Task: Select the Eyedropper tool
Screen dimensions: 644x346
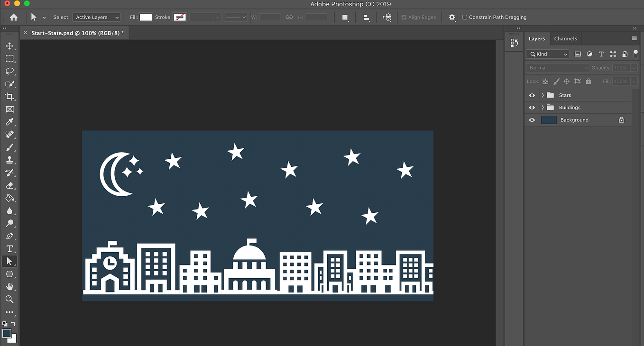Action: click(x=9, y=122)
